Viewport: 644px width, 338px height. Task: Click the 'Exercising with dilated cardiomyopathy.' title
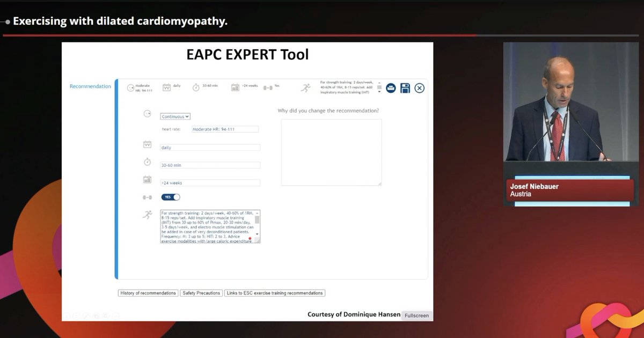pyautogui.click(x=120, y=21)
